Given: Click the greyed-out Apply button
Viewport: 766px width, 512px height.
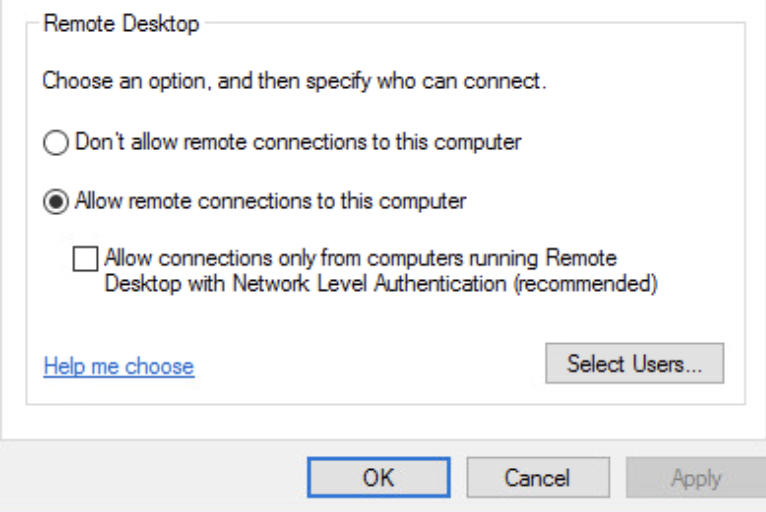Looking at the screenshot, I should (696, 478).
